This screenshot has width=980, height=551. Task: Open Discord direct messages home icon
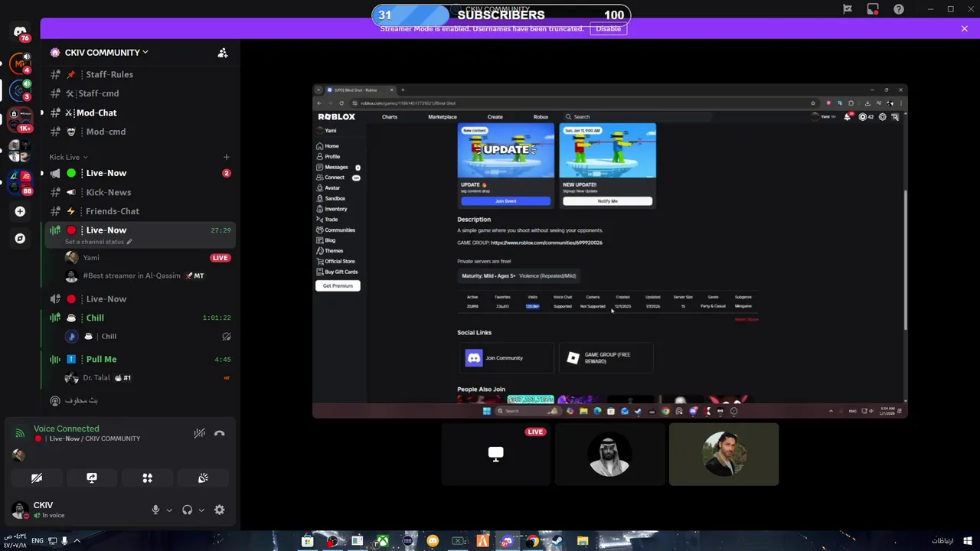point(20,32)
